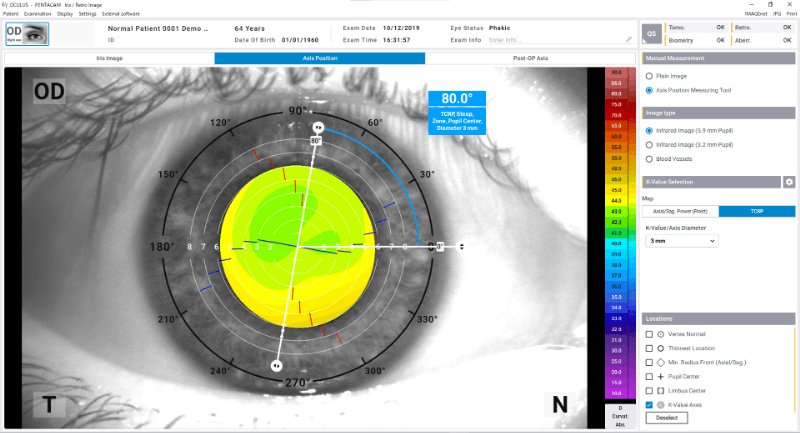Click the edit pencil next to Exam Info

(629, 39)
